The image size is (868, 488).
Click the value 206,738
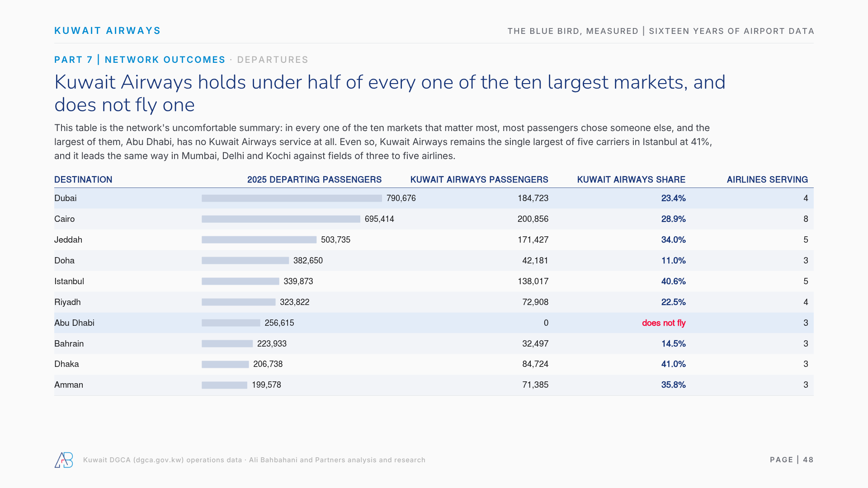pyautogui.click(x=268, y=364)
